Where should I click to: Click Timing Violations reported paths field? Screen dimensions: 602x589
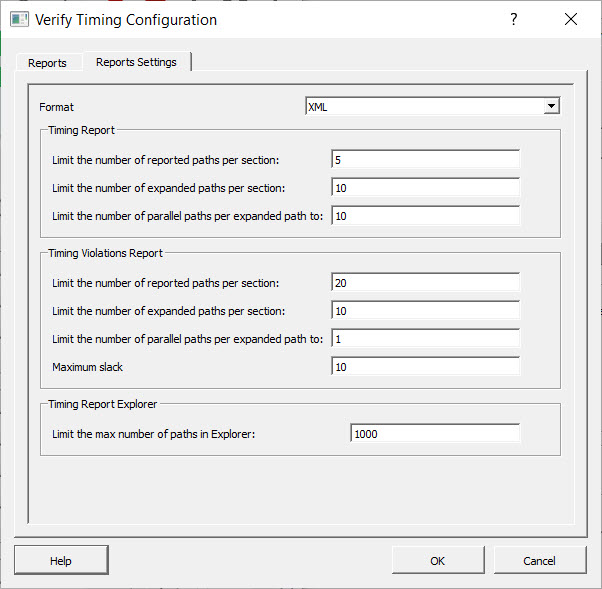coord(425,283)
